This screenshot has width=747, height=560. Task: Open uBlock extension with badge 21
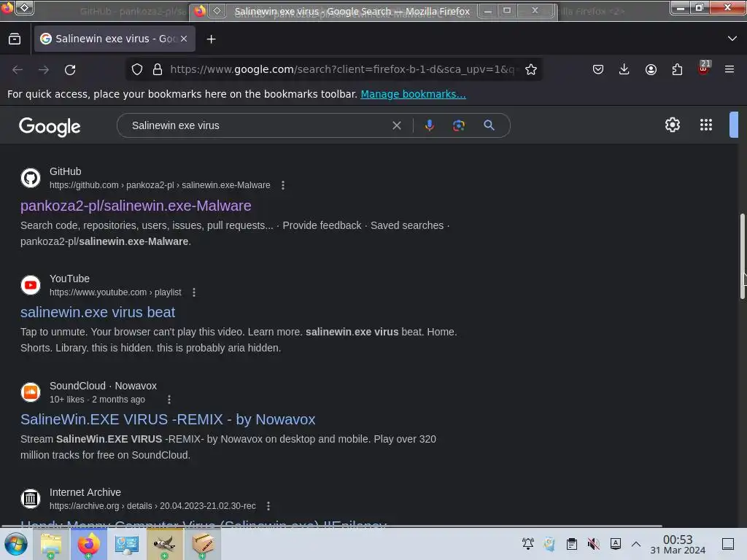pos(704,68)
